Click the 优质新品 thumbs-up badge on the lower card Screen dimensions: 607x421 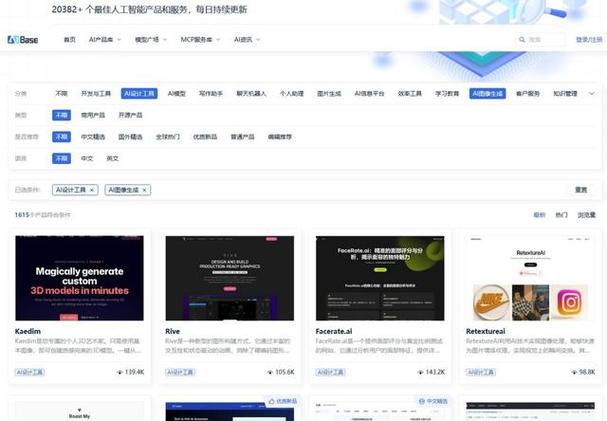(x=283, y=401)
